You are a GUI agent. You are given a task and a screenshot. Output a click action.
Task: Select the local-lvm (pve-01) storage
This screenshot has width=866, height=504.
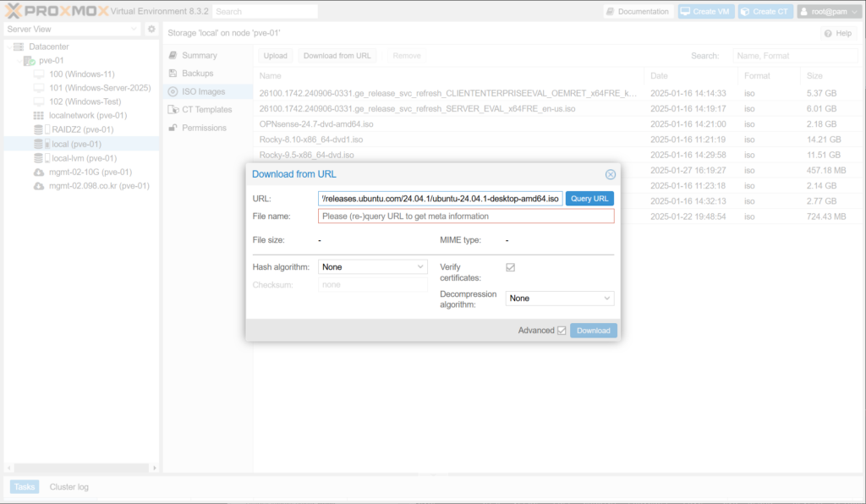pyautogui.click(x=84, y=158)
